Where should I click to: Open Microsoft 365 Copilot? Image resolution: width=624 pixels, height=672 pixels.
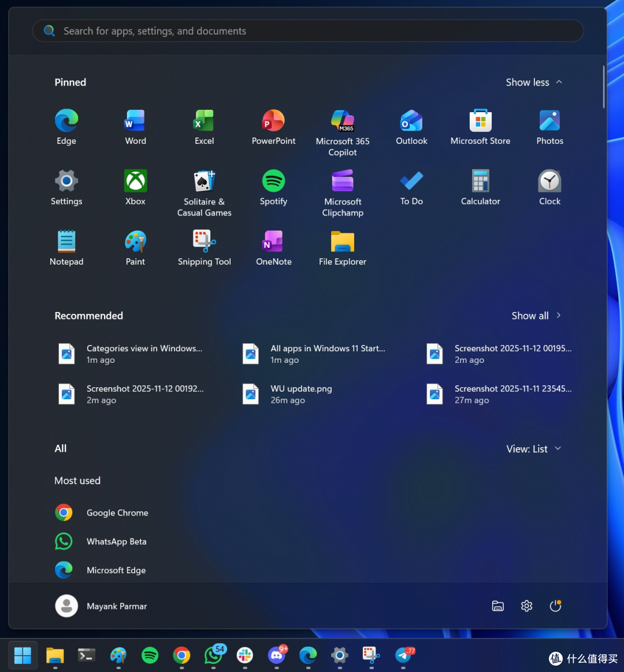(343, 133)
